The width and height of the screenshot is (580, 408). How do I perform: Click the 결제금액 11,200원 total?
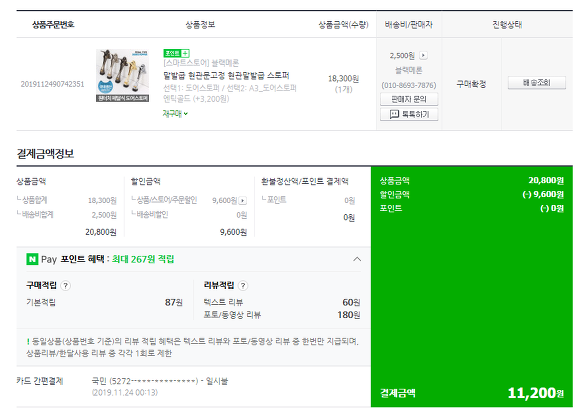(x=472, y=393)
